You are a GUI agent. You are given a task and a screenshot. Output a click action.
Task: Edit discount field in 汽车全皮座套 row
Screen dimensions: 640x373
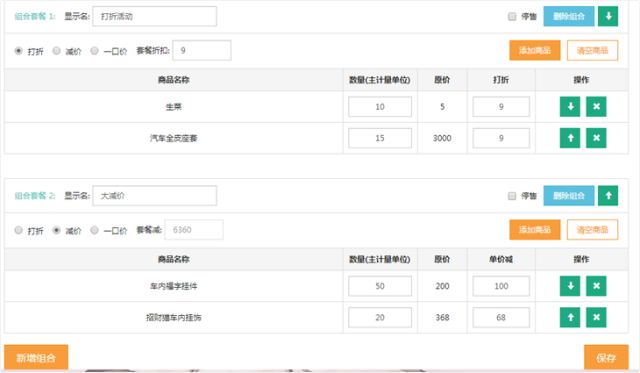pos(501,138)
